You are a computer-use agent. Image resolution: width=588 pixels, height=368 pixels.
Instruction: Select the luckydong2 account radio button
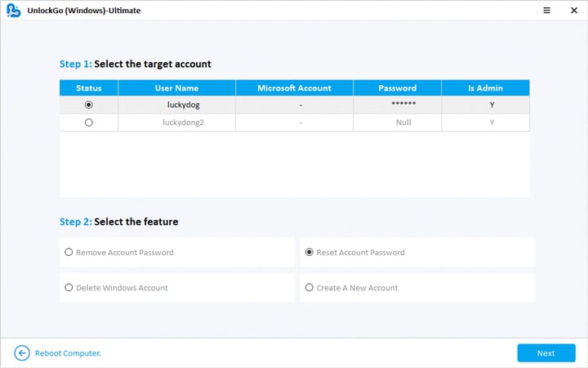[x=88, y=122]
